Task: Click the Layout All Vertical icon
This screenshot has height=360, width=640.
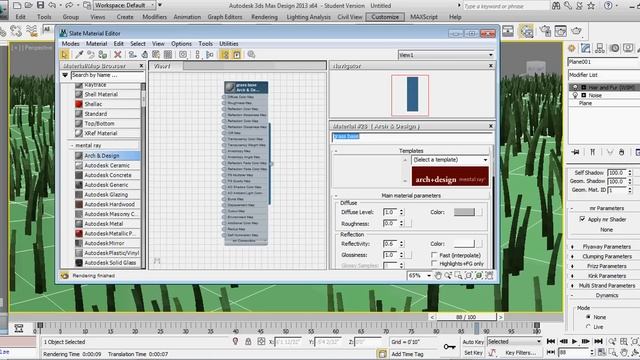Action: [198, 55]
